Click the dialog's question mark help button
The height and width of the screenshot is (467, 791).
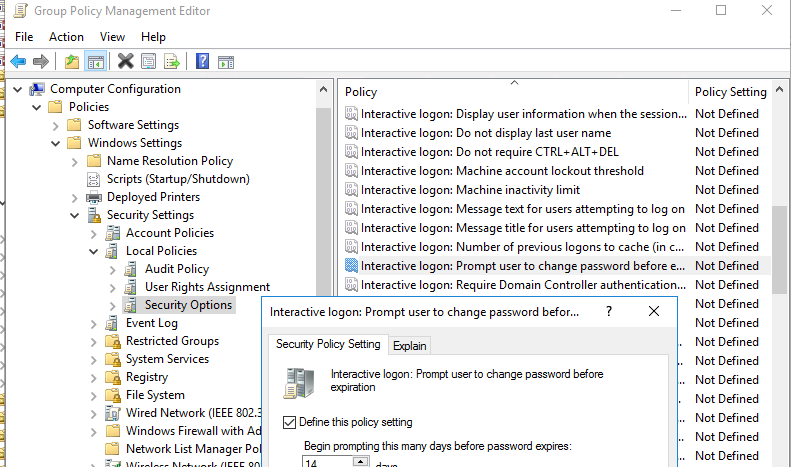coord(609,311)
